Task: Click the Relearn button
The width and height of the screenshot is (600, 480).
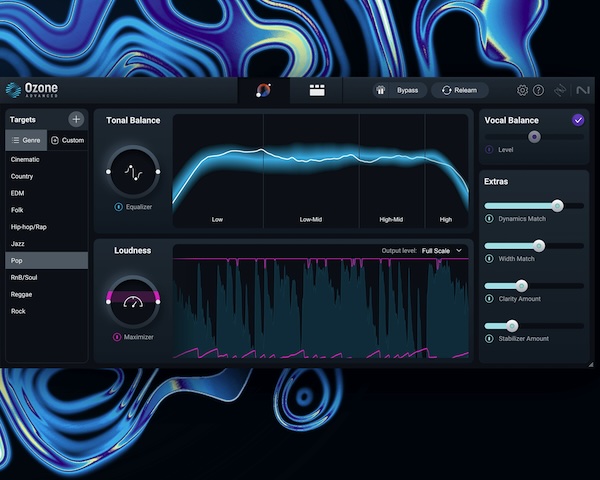Action: point(460,90)
